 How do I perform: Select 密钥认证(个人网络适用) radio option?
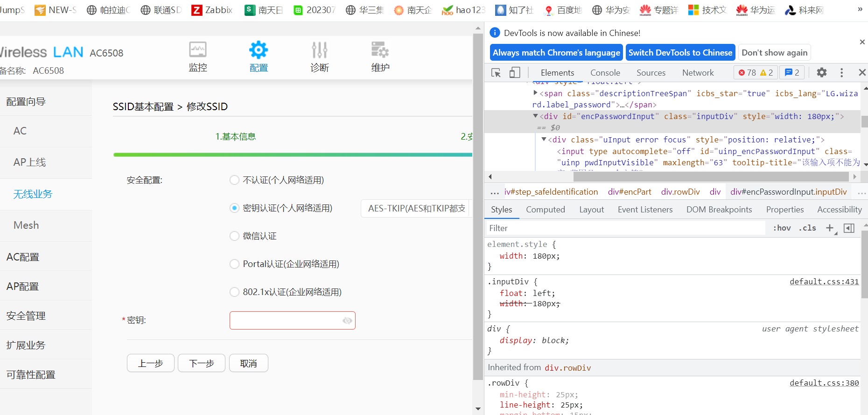click(234, 208)
